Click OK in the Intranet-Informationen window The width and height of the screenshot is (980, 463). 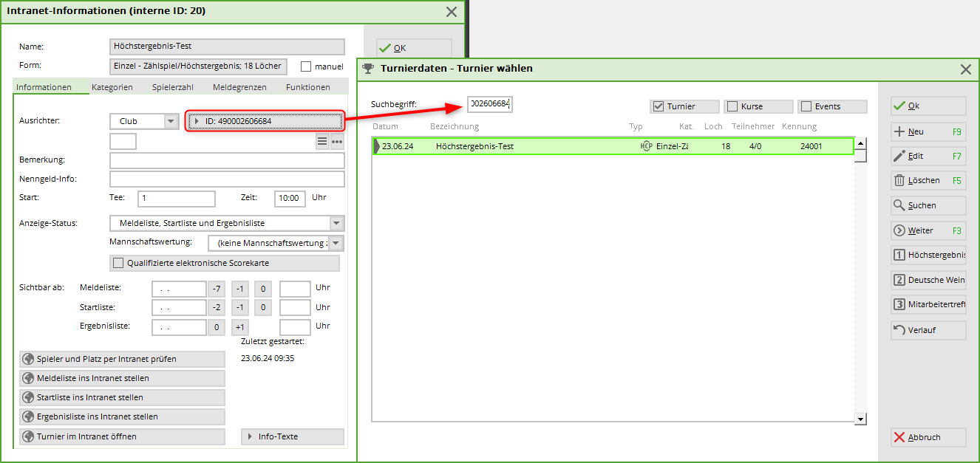[414, 48]
